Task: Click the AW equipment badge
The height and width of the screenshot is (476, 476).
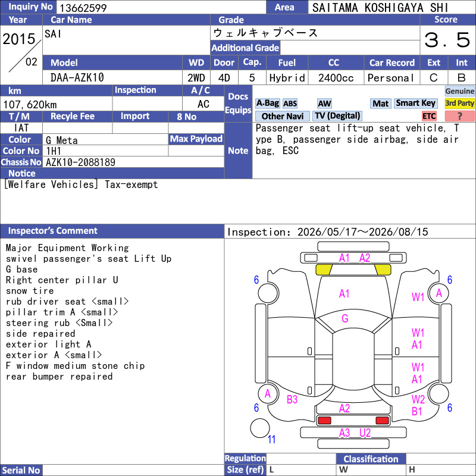Action: click(x=324, y=104)
